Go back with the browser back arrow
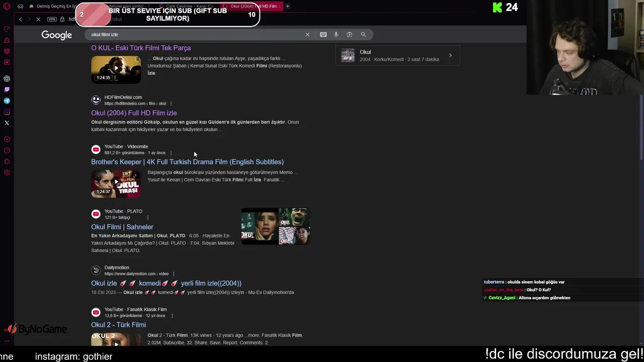Image resolution: width=644 pixels, height=362 pixels. [x=21, y=19]
